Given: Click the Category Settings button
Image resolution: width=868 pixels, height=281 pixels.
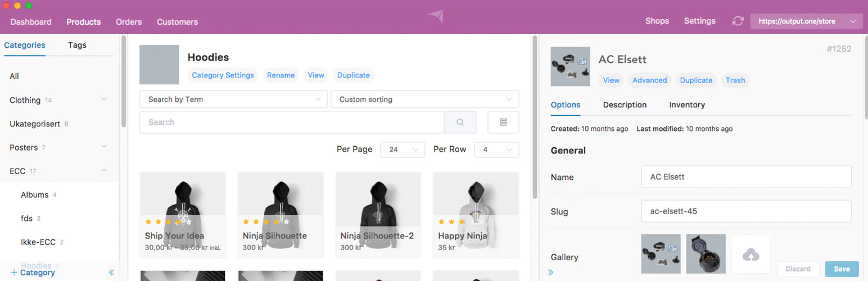Looking at the screenshot, I should [223, 75].
